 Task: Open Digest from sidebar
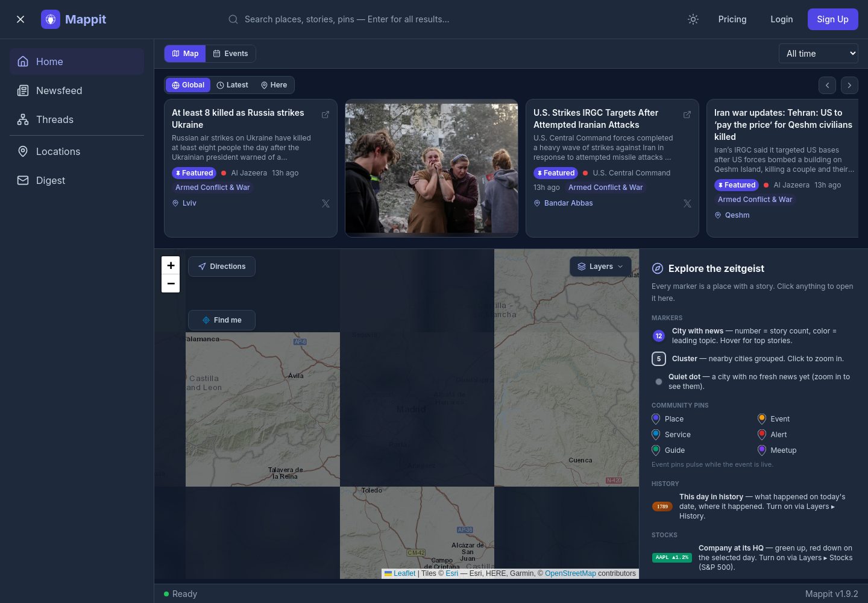pyautogui.click(x=77, y=180)
